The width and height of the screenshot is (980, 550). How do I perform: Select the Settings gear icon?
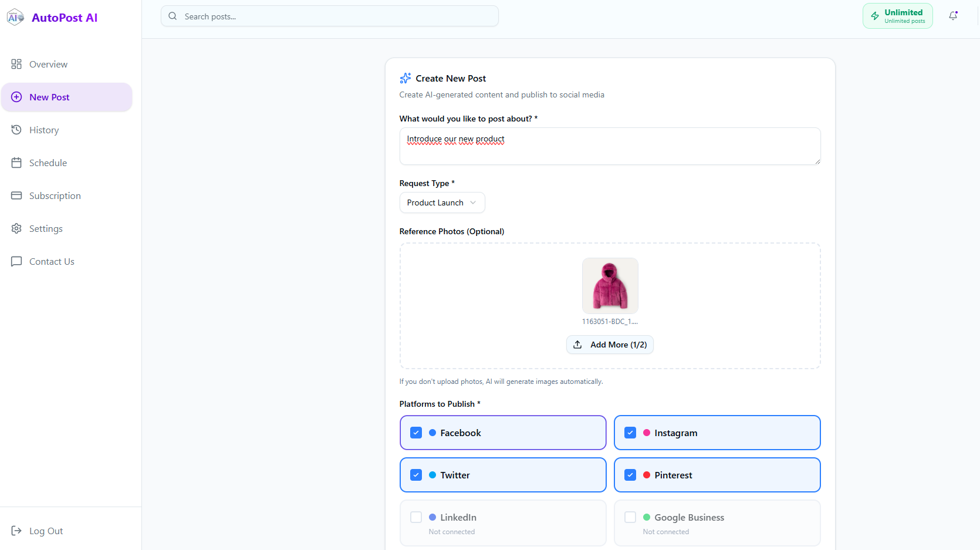pos(16,228)
